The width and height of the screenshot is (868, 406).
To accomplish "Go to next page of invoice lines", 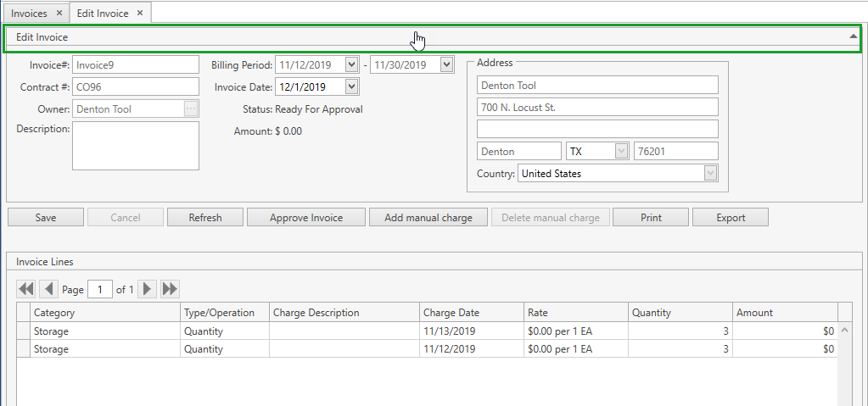I will (x=148, y=289).
